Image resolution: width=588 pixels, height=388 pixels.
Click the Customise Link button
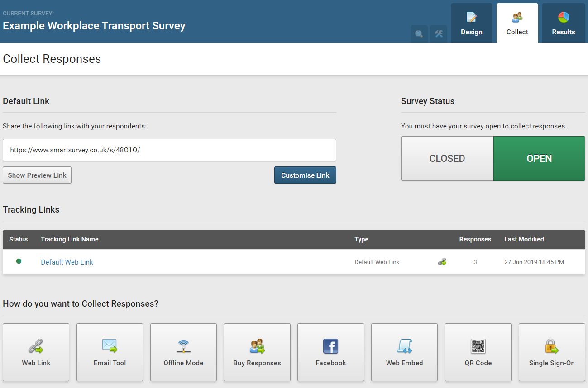pyautogui.click(x=305, y=175)
